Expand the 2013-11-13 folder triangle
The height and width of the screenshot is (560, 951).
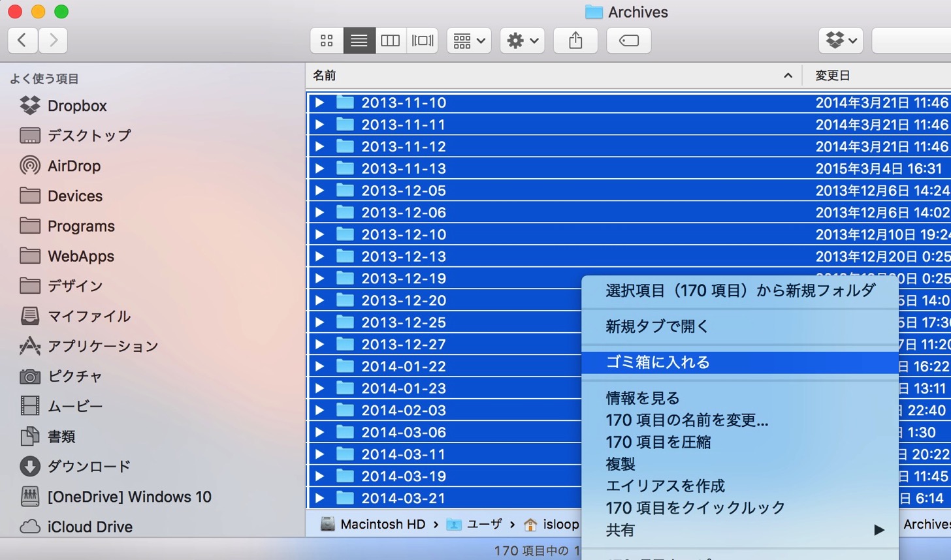[319, 168]
